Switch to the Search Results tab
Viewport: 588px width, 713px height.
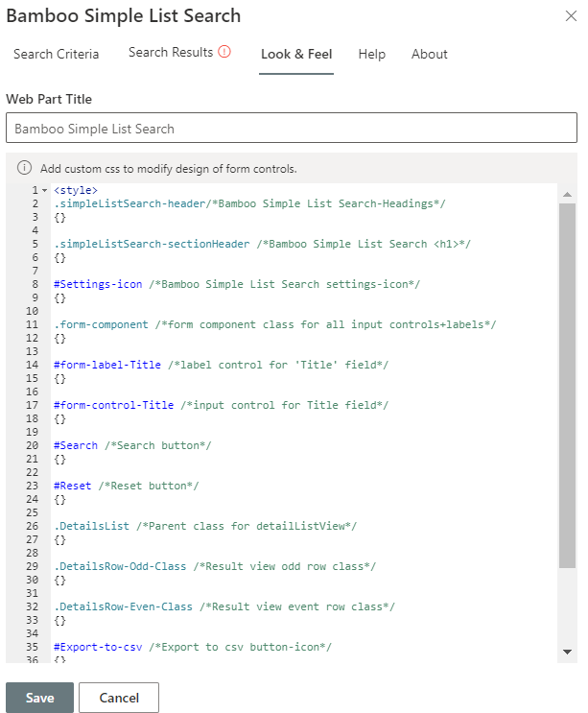click(x=171, y=52)
